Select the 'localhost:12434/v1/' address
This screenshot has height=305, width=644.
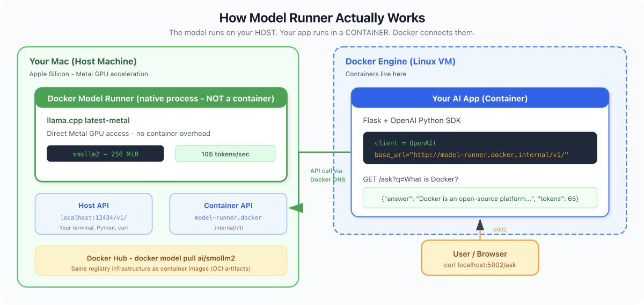pyautogui.click(x=94, y=217)
